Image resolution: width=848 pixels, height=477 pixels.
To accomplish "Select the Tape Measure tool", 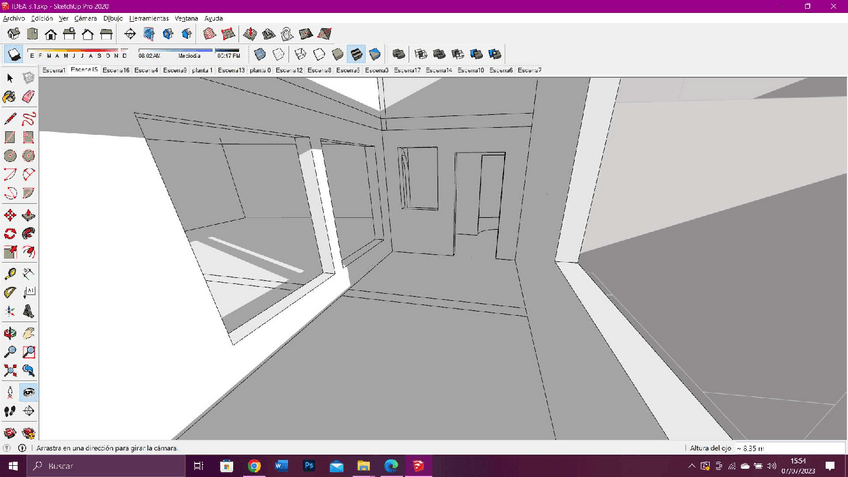I will 10,273.
